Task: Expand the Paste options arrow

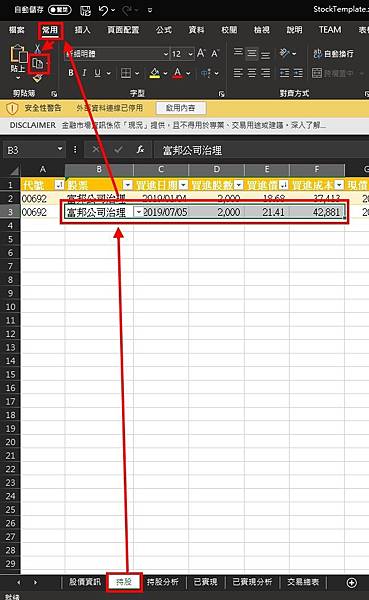Action: [x=18, y=78]
